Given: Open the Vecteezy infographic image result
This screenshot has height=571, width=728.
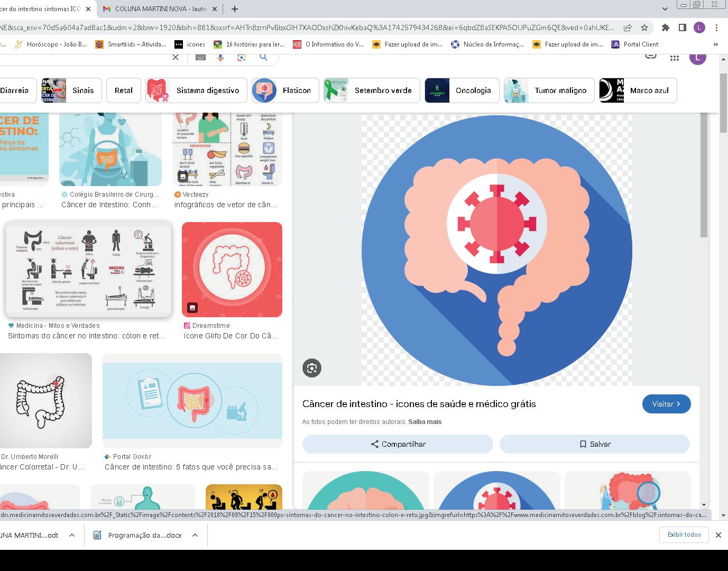Looking at the screenshot, I should 227,149.
